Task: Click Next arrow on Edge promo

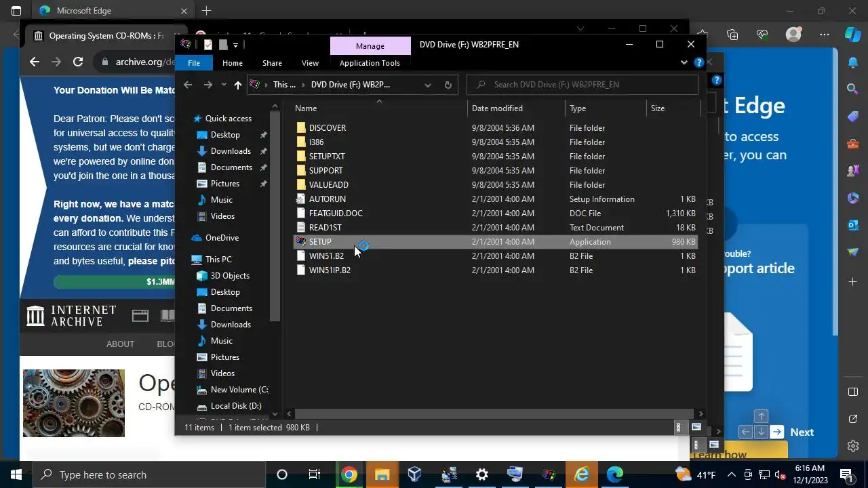Action: (x=777, y=432)
